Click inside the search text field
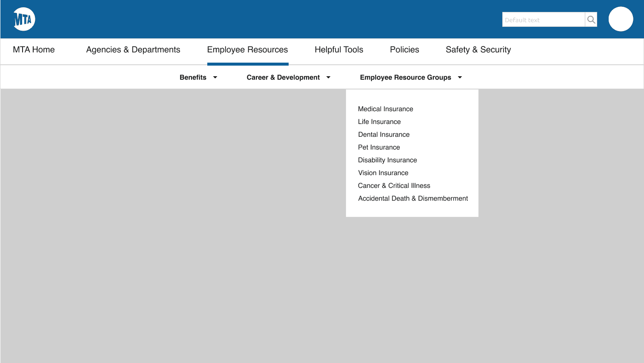 tap(541, 19)
